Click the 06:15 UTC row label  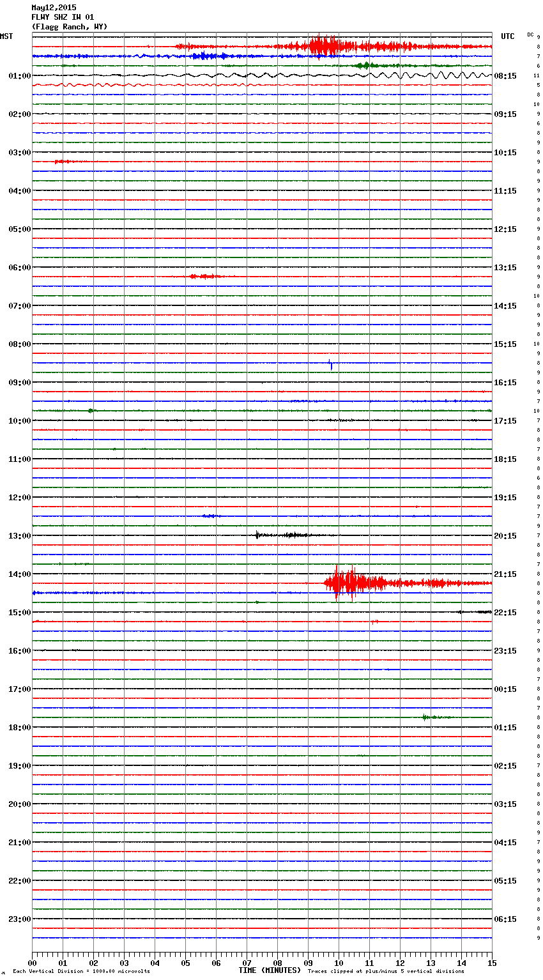(x=505, y=919)
